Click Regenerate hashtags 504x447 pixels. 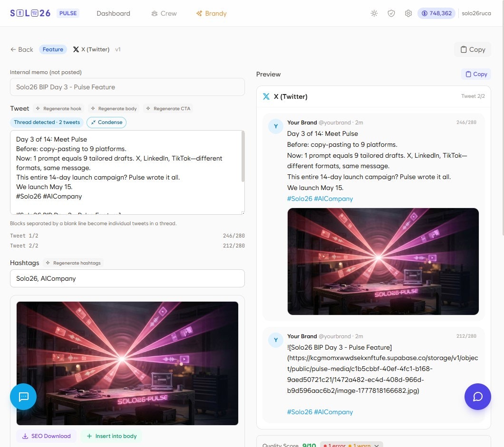click(x=73, y=263)
